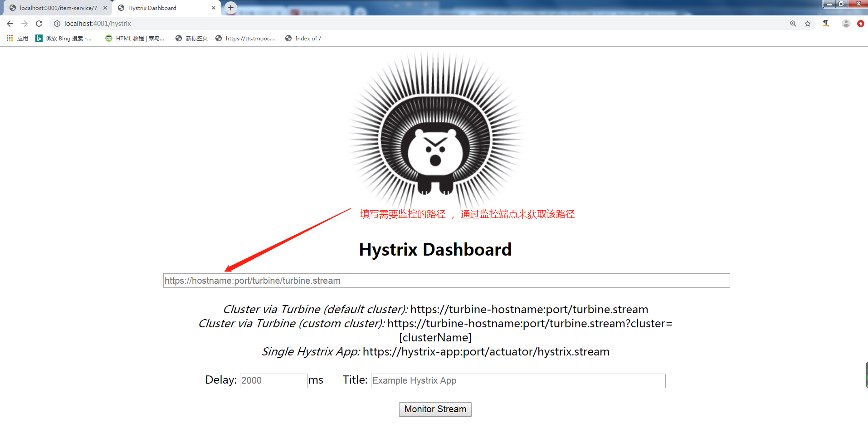Viewport: 868px width, 444px height.
Task: Restore down the browser window
Action: pos(841,4)
